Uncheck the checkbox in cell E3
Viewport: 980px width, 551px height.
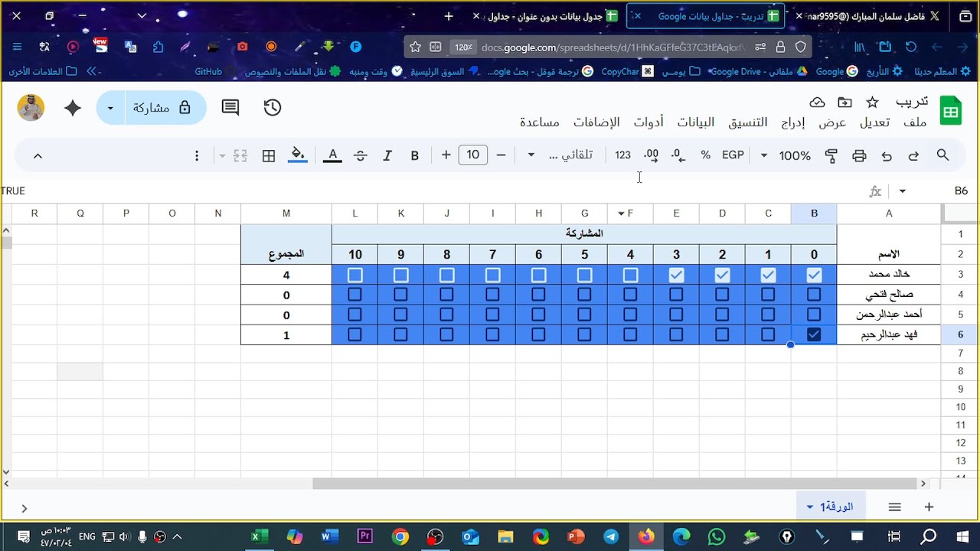tap(676, 275)
